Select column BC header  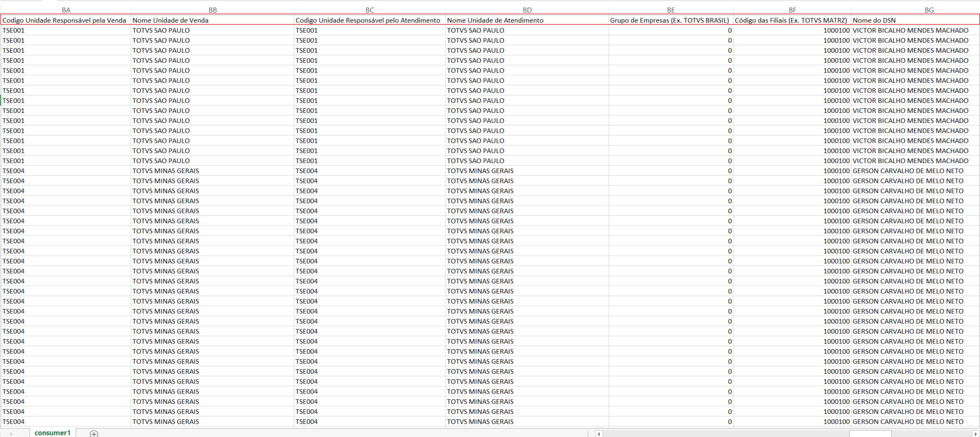point(370,10)
